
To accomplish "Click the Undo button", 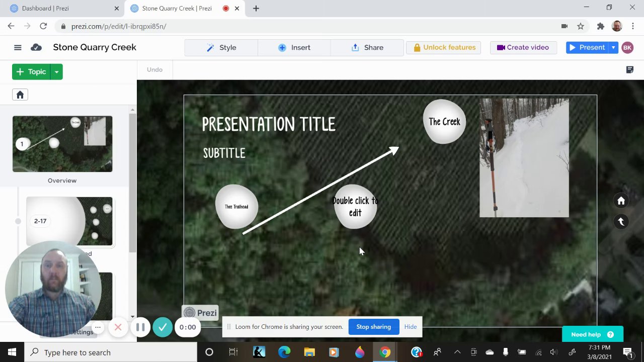I will 154,69.
